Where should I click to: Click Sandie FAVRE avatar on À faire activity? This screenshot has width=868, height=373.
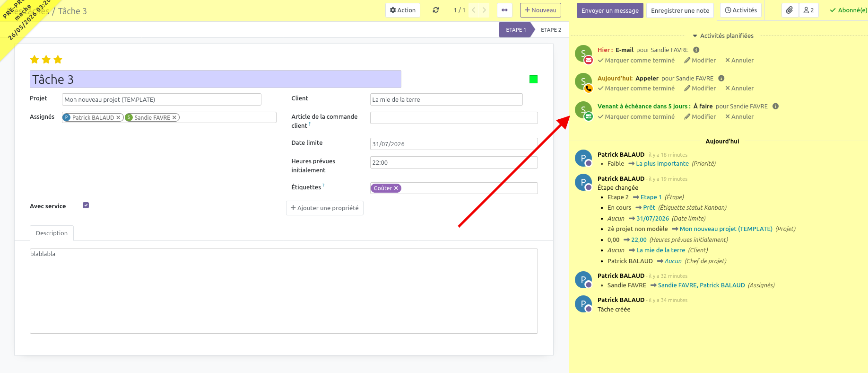click(583, 110)
